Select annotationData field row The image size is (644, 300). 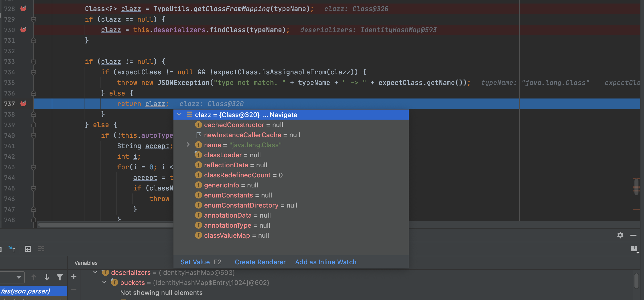click(291, 215)
